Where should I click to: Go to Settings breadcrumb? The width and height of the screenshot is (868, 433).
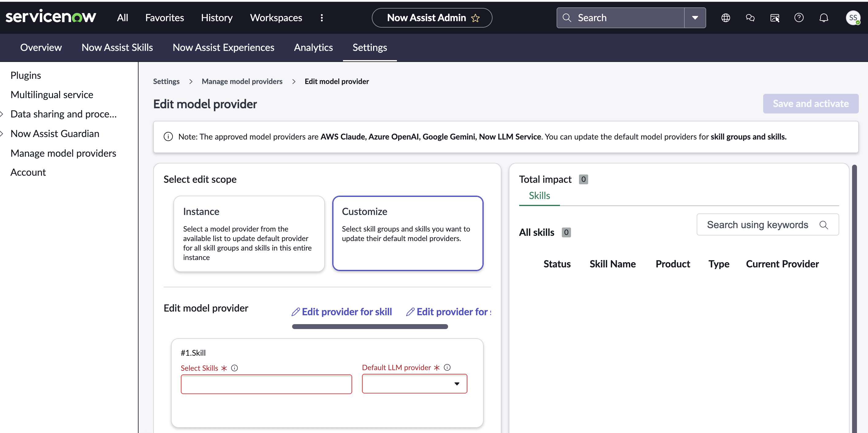166,81
